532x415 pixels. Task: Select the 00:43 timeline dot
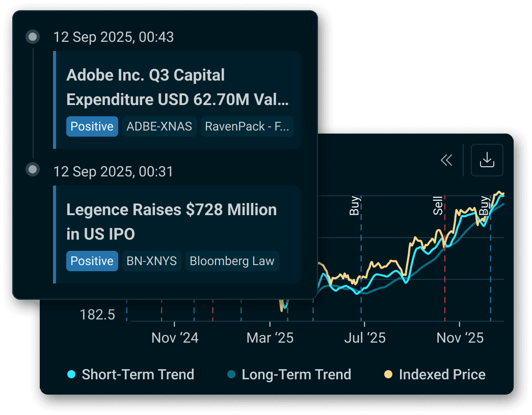pos(33,37)
